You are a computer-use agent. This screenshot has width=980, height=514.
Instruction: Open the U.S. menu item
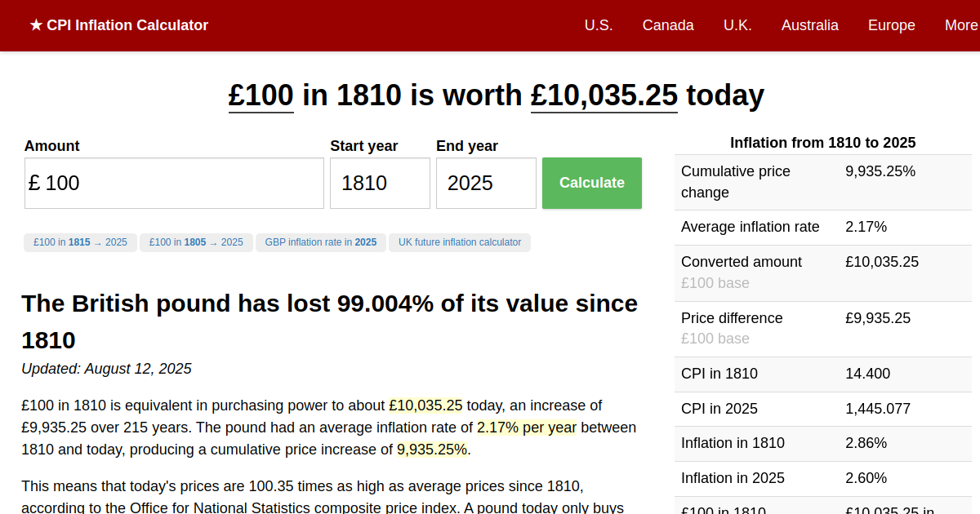[x=599, y=25]
